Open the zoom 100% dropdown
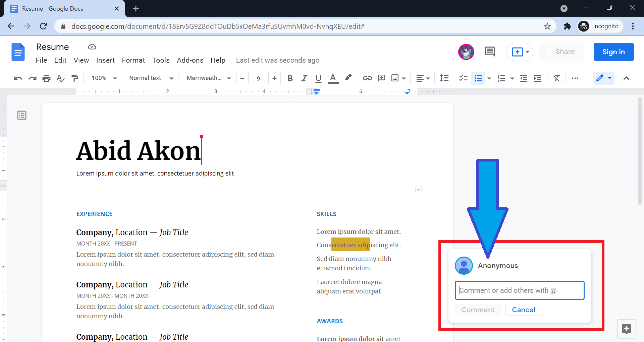Screen dimensions: 644x342 click(x=104, y=78)
